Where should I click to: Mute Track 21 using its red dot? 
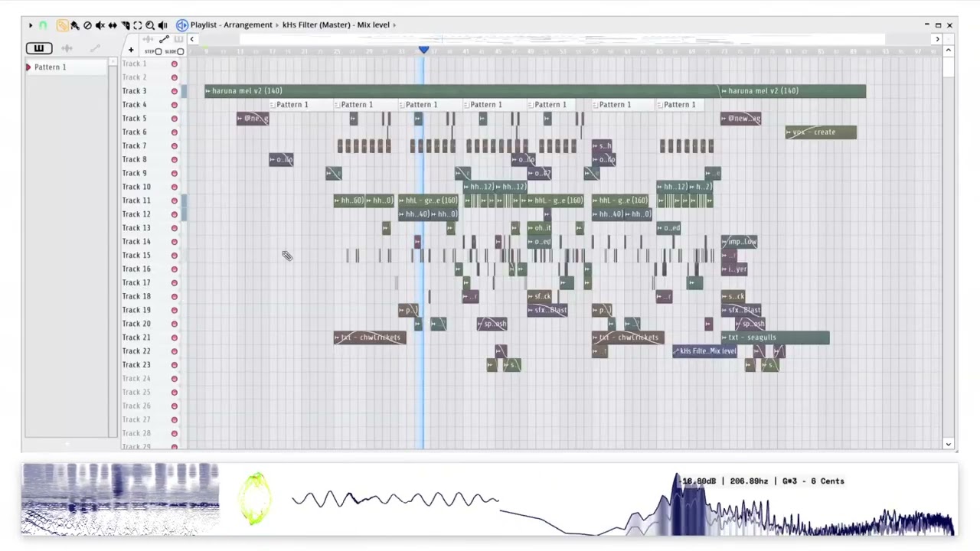coord(175,337)
